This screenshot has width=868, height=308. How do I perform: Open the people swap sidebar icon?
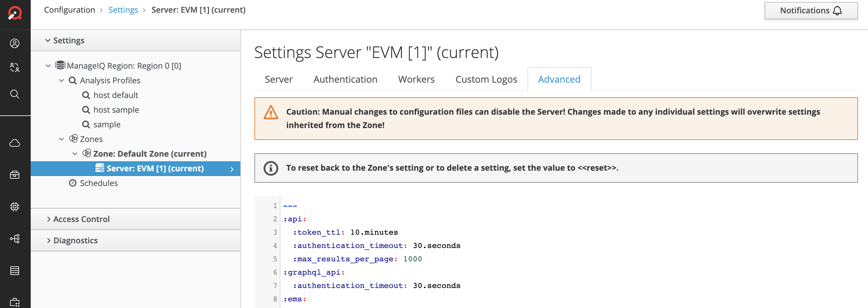(15, 67)
